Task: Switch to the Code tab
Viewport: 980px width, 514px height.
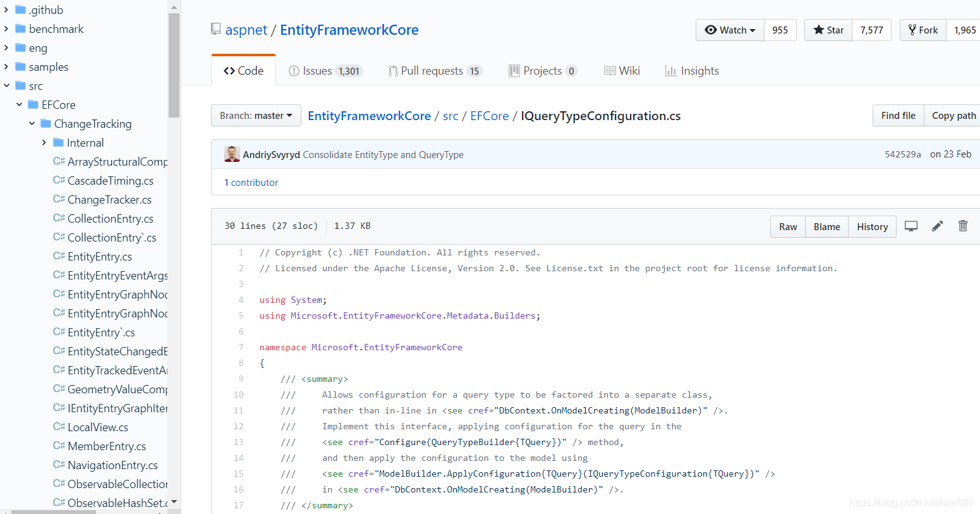Action: [x=243, y=71]
